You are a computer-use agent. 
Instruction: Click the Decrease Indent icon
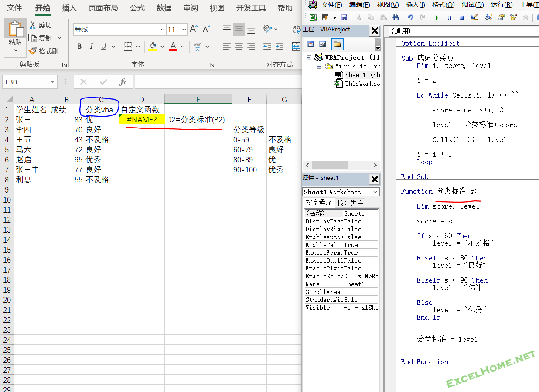tap(267, 47)
